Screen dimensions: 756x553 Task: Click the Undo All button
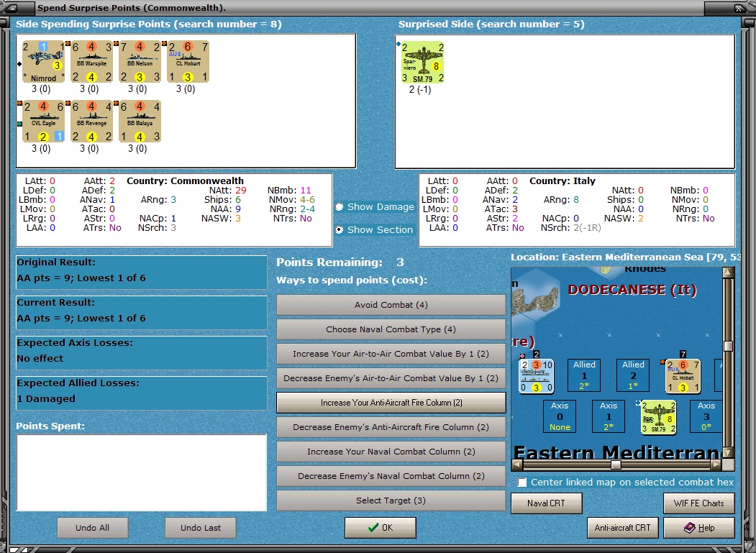[93, 527]
